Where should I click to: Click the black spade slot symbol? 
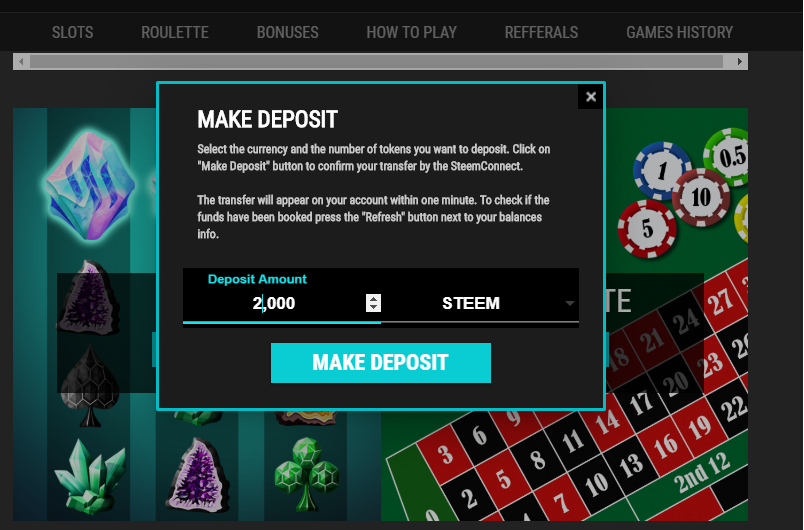pyautogui.click(x=90, y=386)
